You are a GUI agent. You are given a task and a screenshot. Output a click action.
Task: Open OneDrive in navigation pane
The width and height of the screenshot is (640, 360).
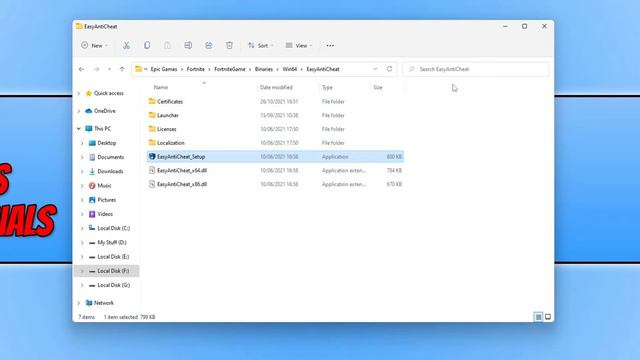click(104, 111)
